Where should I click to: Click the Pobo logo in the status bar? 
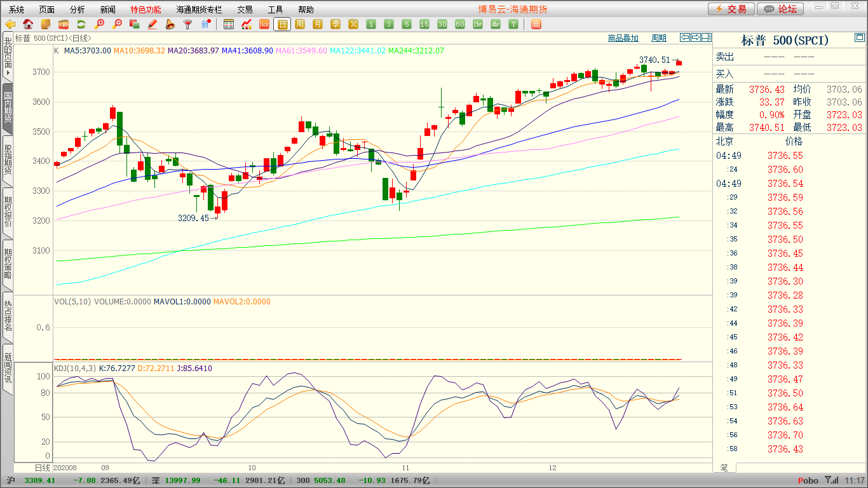(808, 481)
